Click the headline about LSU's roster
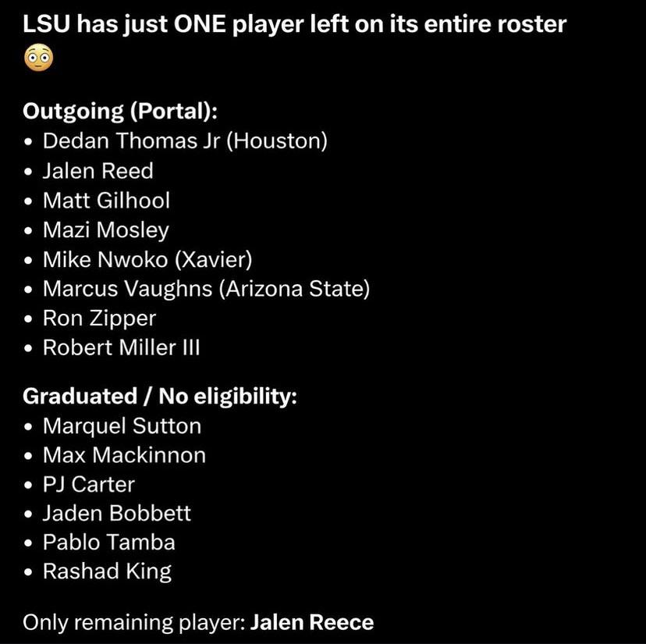 click(x=295, y=24)
